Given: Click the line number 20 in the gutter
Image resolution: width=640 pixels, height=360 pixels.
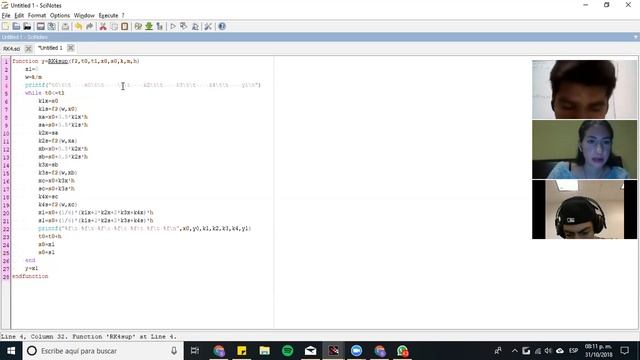Looking at the screenshot, I should click(6, 213).
